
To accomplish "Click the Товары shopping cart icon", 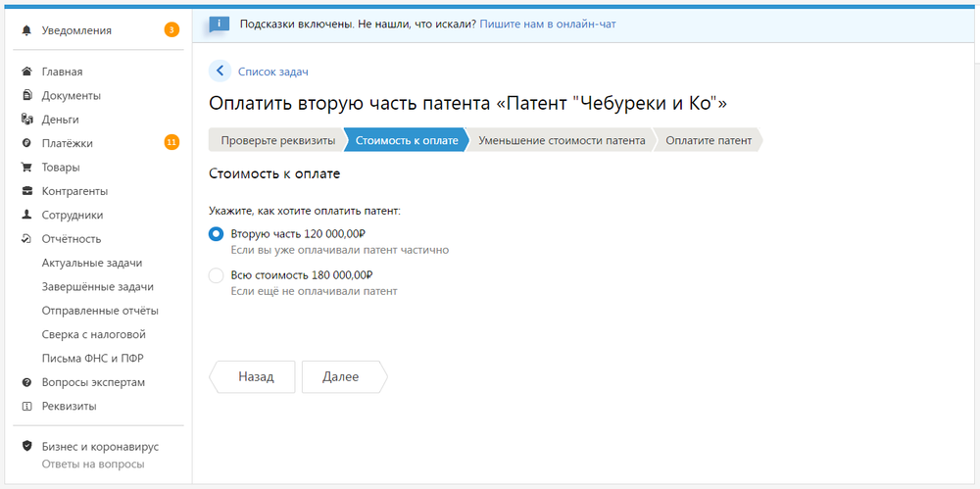I will pyautogui.click(x=26, y=167).
